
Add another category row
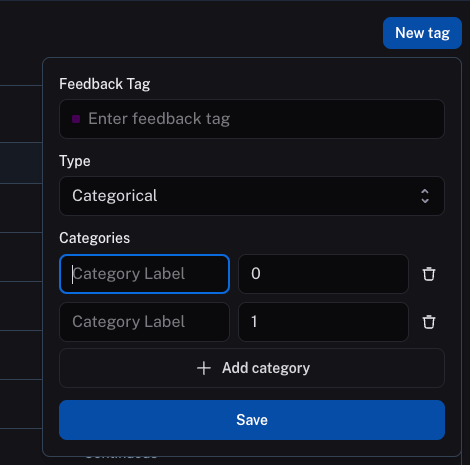252,368
